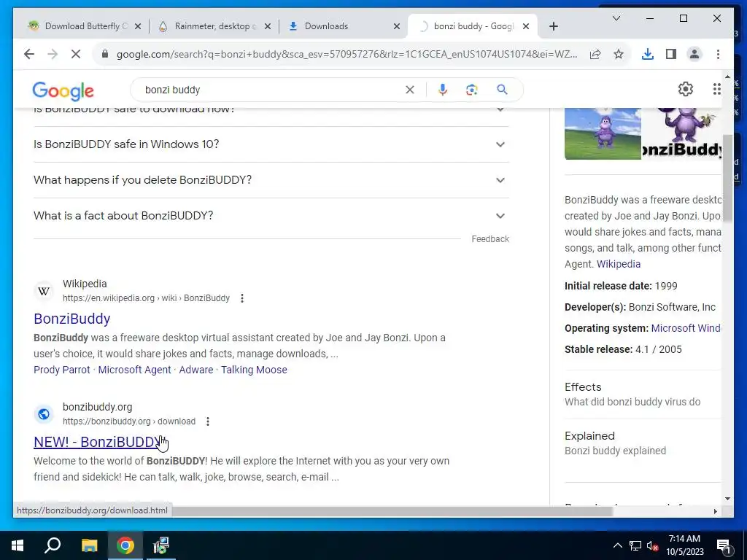The image size is (747, 560).
Task: Show hidden system tray icons
Action: click(x=617, y=545)
